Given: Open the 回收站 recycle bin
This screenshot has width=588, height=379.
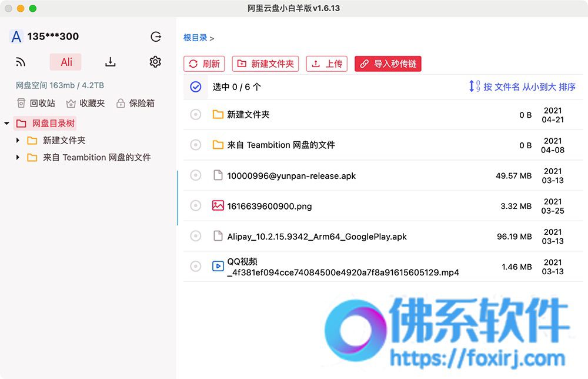Looking at the screenshot, I should tap(36, 103).
